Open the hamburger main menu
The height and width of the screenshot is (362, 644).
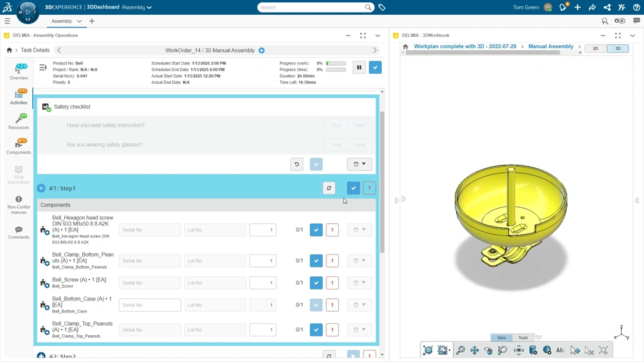pos(7,21)
